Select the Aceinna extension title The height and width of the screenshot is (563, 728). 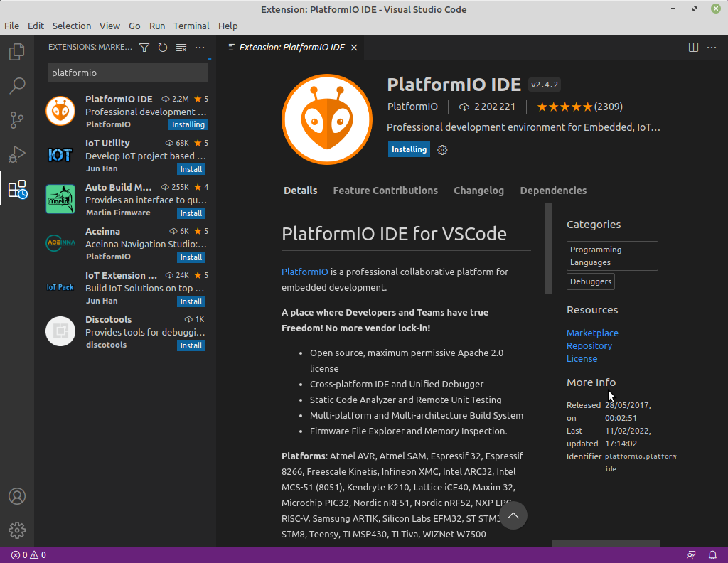[102, 231]
